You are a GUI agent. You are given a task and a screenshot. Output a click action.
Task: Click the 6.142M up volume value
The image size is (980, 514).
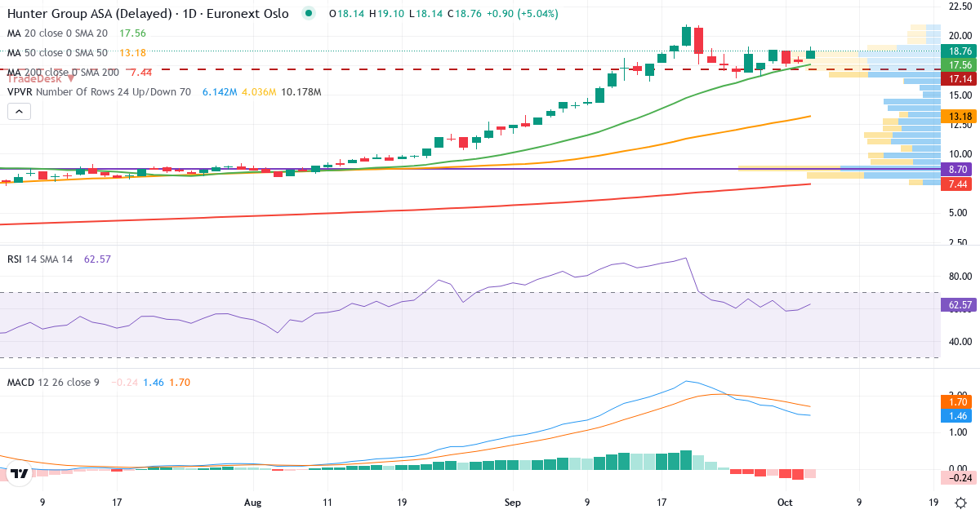[x=220, y=92]
